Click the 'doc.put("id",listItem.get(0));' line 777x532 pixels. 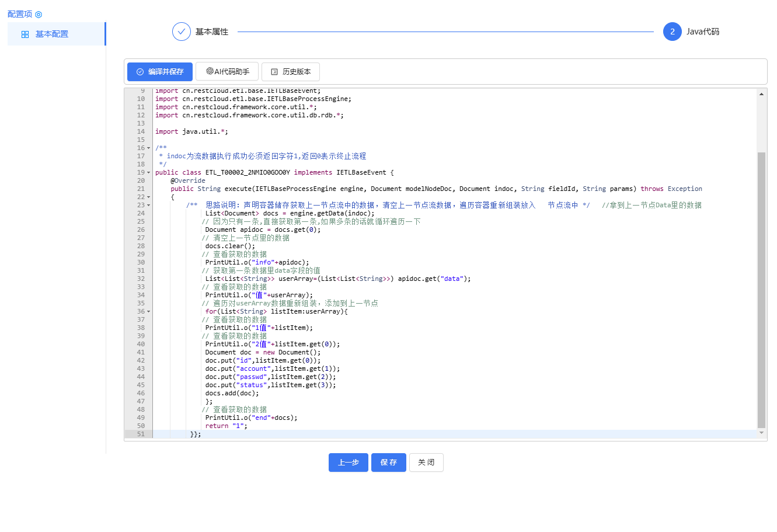click(x=263, y=360)
